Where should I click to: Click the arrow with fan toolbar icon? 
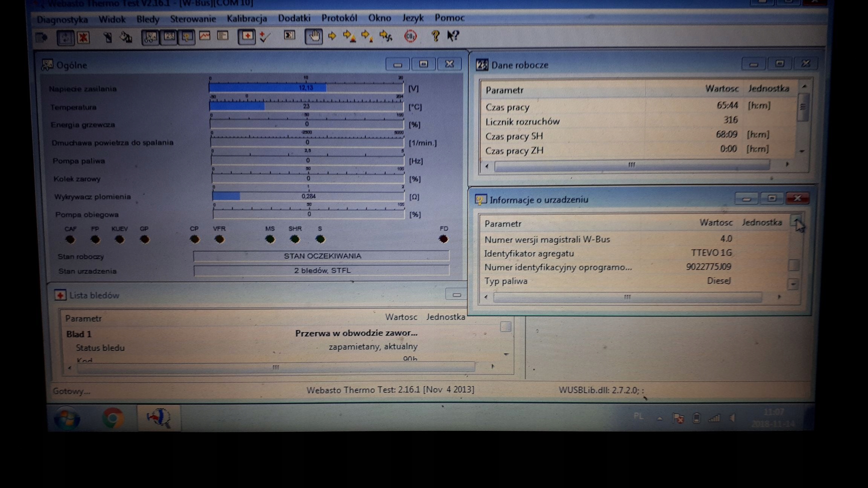pos(386,36)
